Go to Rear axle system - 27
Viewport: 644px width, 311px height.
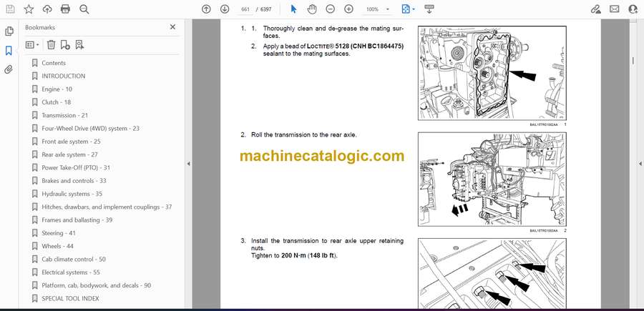(x=69, y=154)
